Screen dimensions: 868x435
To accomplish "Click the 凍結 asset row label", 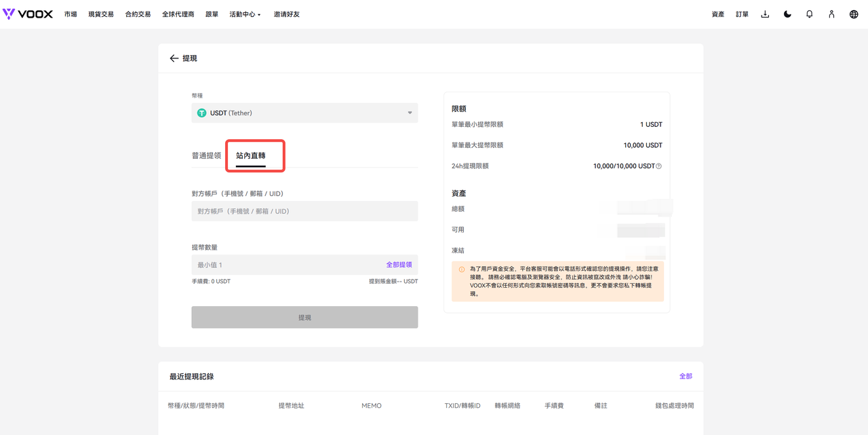I will coord(458,250).
